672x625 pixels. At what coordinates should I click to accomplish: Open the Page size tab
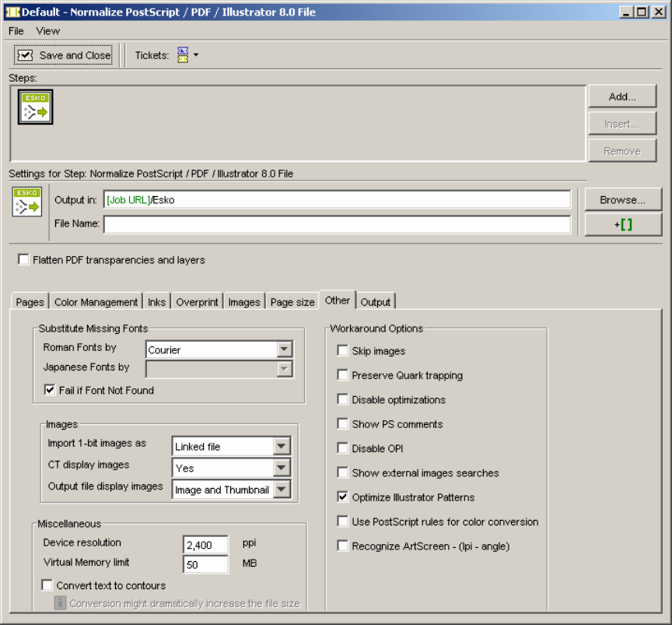[292, 302]
